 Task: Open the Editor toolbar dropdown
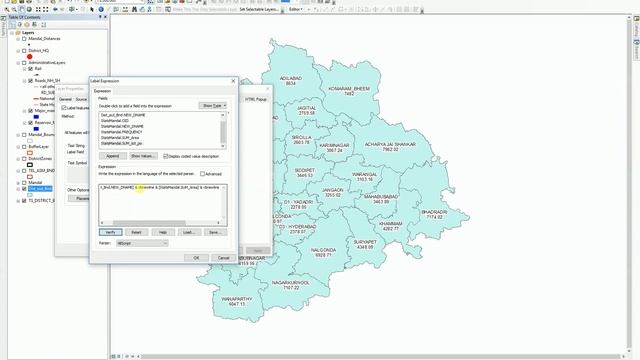(296, 9)
